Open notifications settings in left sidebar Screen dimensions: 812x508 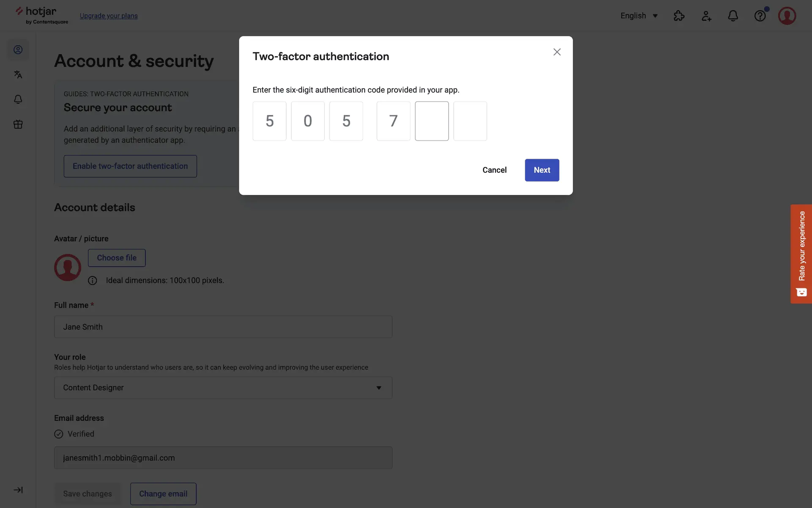(18, 99)
